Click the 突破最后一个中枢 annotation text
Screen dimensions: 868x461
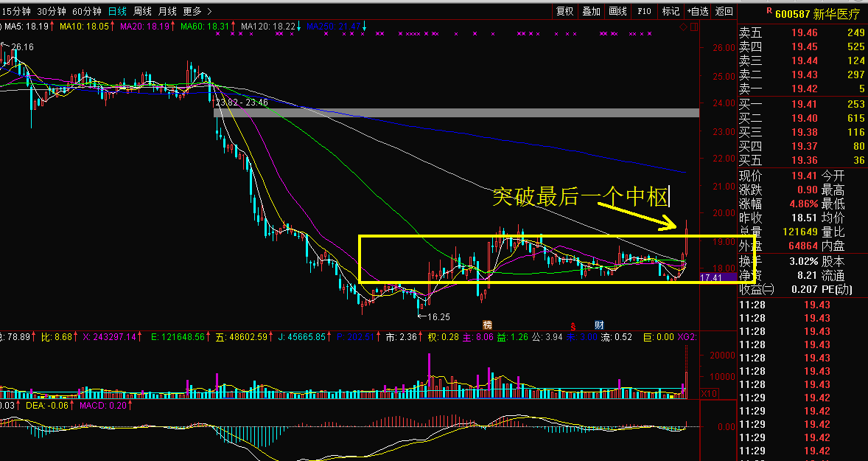pos(580,197)
